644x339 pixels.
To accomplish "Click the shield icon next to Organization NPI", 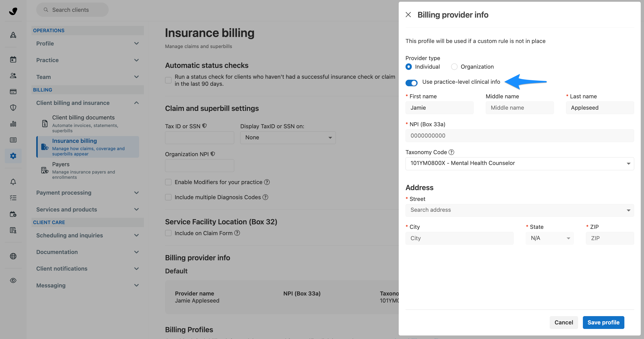I will click(213, 154).
